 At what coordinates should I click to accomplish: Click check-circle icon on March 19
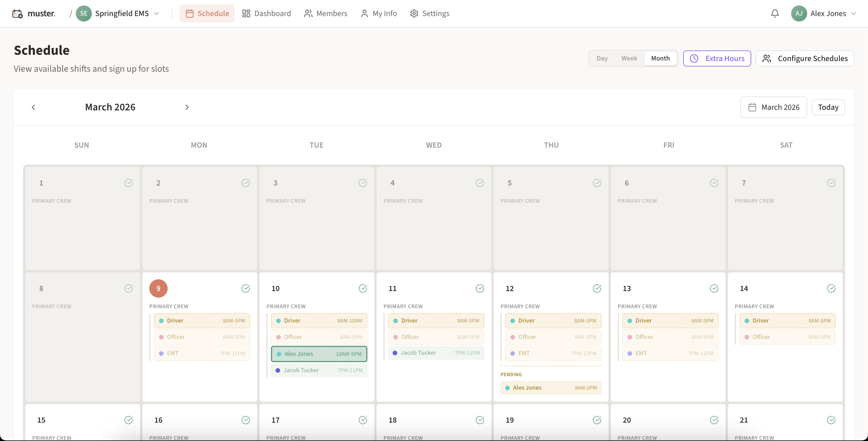pos(597,420)
